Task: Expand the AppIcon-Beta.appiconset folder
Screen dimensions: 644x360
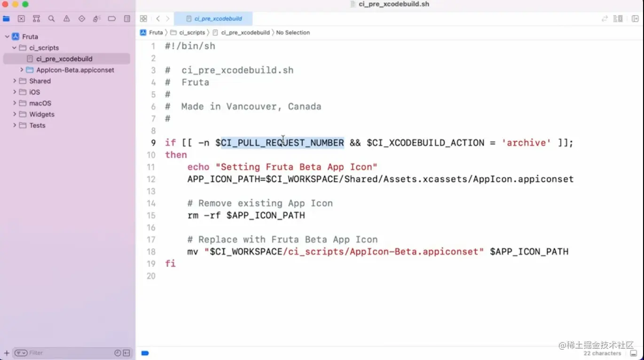Action: [22, 70]
